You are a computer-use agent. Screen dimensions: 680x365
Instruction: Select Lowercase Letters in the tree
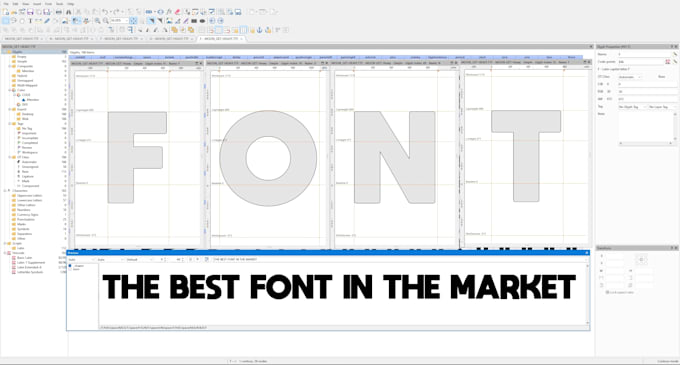click(x=29, y=200)
